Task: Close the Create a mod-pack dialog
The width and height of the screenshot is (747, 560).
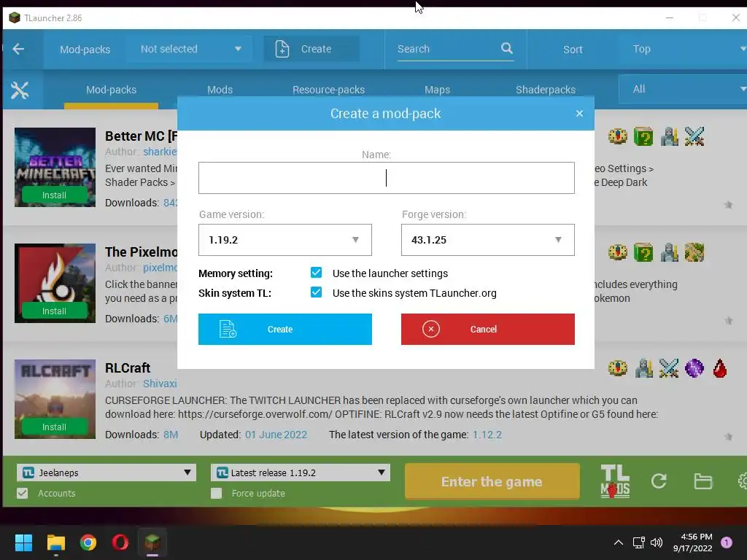Action: pos(579,113)
